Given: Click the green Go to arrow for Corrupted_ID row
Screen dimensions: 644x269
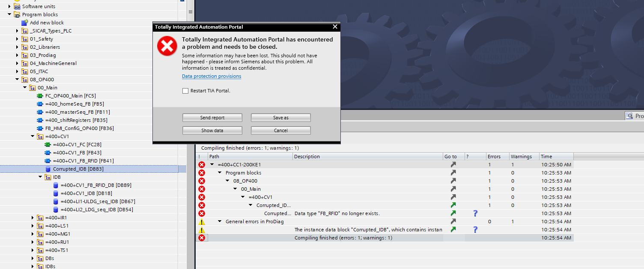Looking at the screenshot, I should click(x=453, y=205).
